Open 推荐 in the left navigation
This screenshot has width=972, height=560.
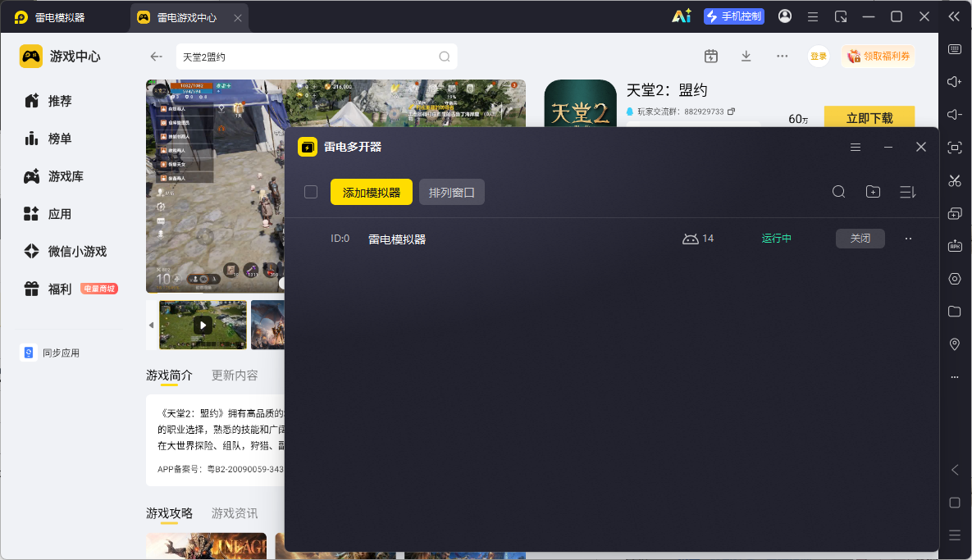48,101
